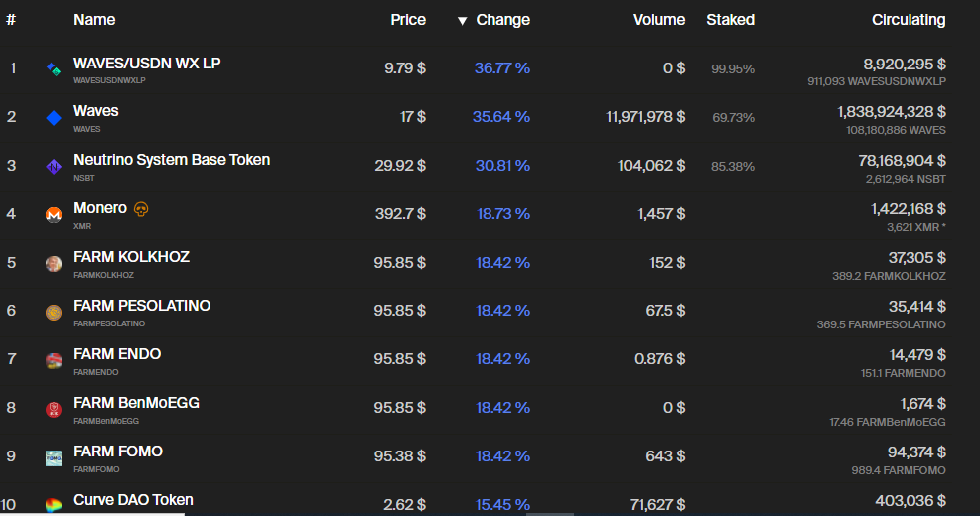Image resolution: width=980 pixels, height=516 pixels.
Task: Click the FARM PESOLATINO coin icon
Action: [x=54, y=312]
